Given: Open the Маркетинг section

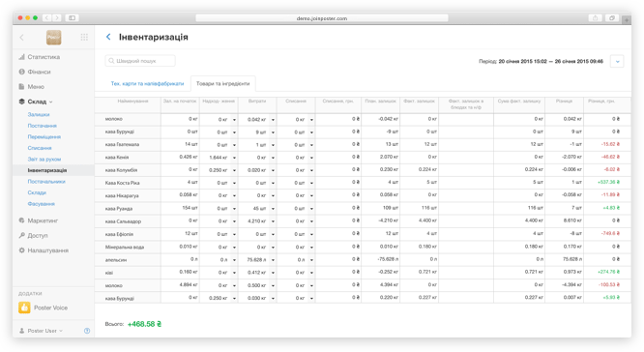Looking at the screenshot, I should pyautogui.click(x=39, y=220).
